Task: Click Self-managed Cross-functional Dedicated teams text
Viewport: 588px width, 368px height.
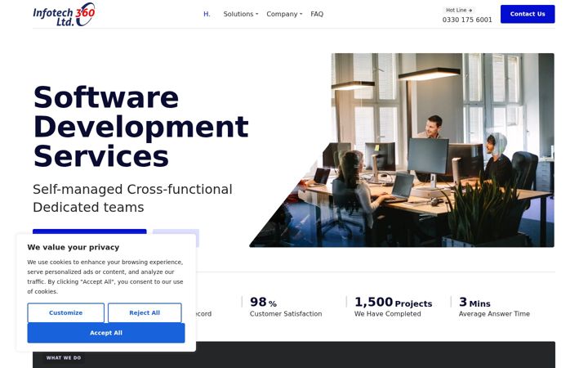Action: click(132, 198)
